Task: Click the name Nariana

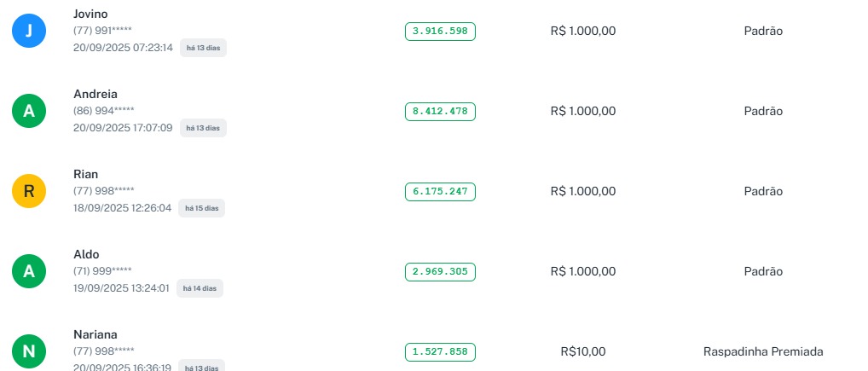Action: pos(95,334)
